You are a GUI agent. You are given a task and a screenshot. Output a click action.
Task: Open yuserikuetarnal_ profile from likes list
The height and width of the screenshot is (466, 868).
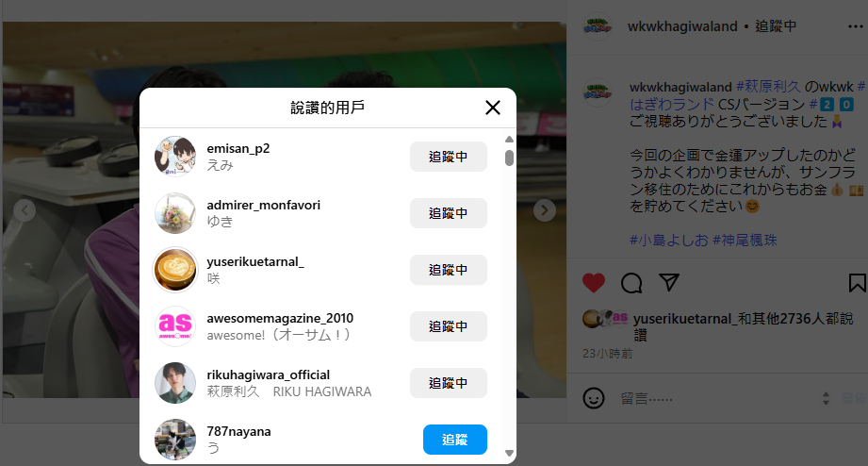tap(255, 261)
